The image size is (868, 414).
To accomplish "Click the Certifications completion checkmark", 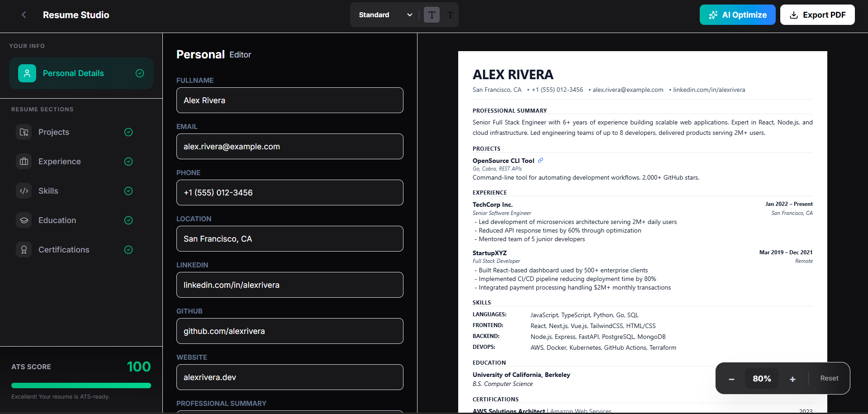I will [128, 250].
